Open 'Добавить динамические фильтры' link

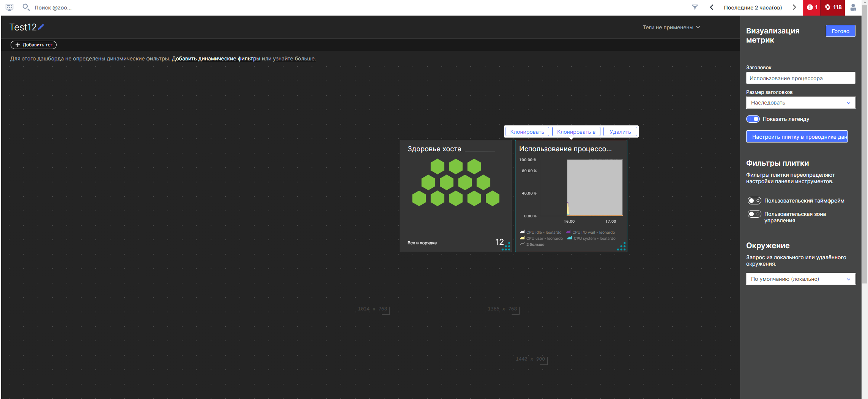pos(216,59)
